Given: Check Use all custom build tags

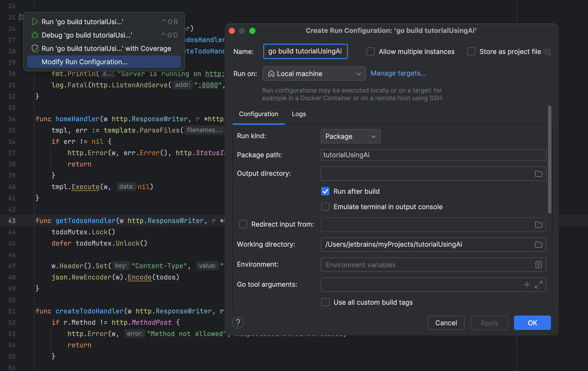Looking at the screenshot, I should coord(325,302).
